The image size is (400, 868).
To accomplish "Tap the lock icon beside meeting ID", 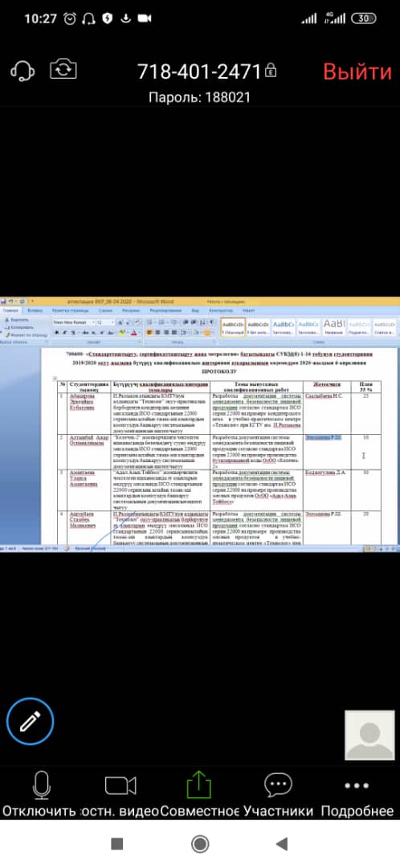I will point(271,72).
